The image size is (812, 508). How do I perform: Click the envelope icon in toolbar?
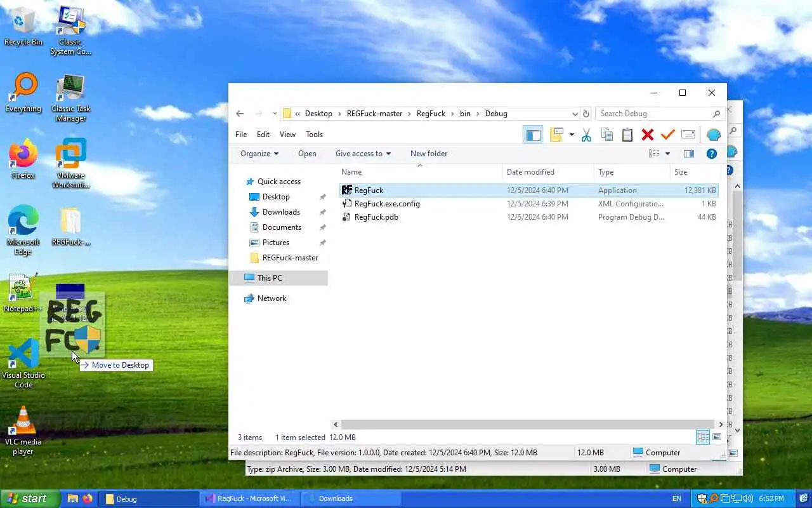click(x=688, y=135)
